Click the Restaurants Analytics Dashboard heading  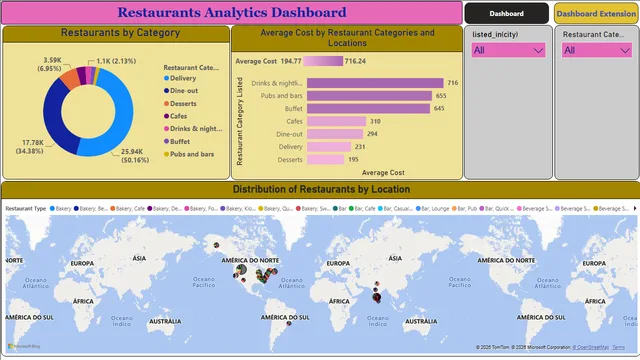point(232,12)
